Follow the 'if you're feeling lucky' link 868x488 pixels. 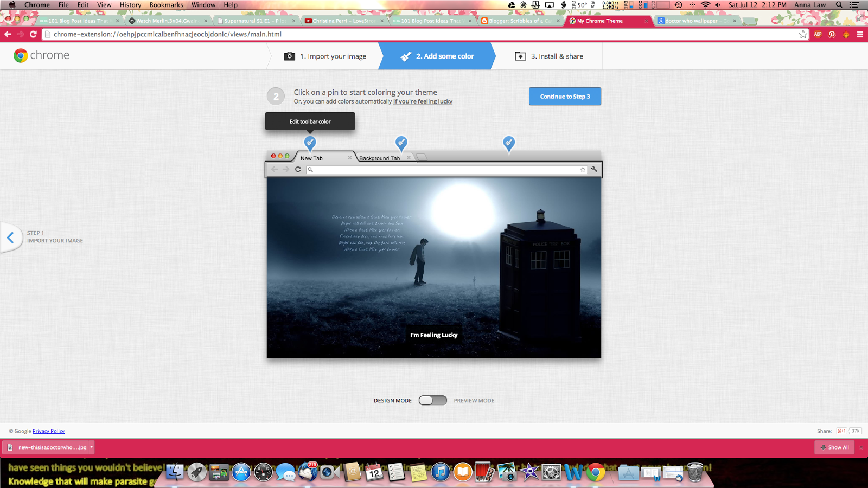pyautogui.click(x=423, y=101)
